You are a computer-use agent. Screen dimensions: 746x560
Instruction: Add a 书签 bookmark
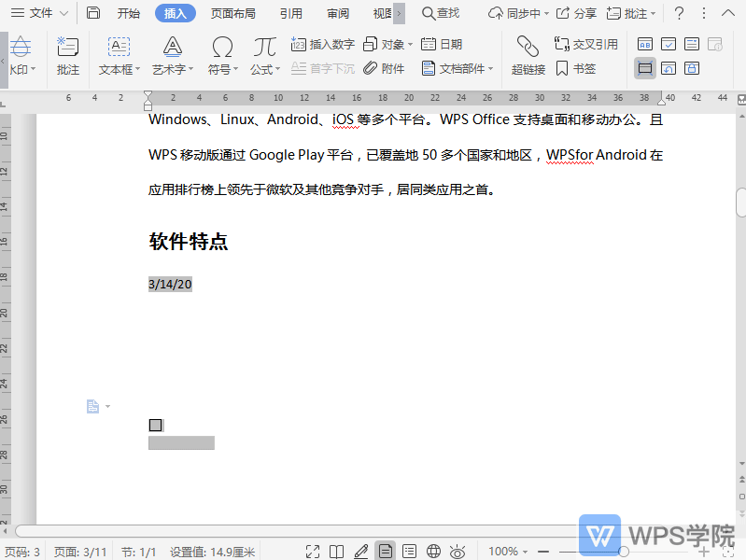(x=575, y=68)
